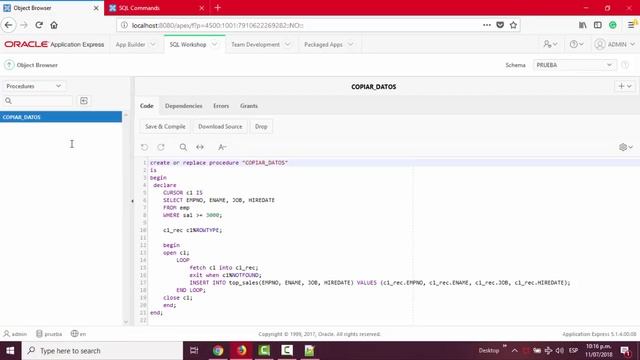The image size is (640, 360).
Task: Open Firefox from the taskbar
Action: 241,351
